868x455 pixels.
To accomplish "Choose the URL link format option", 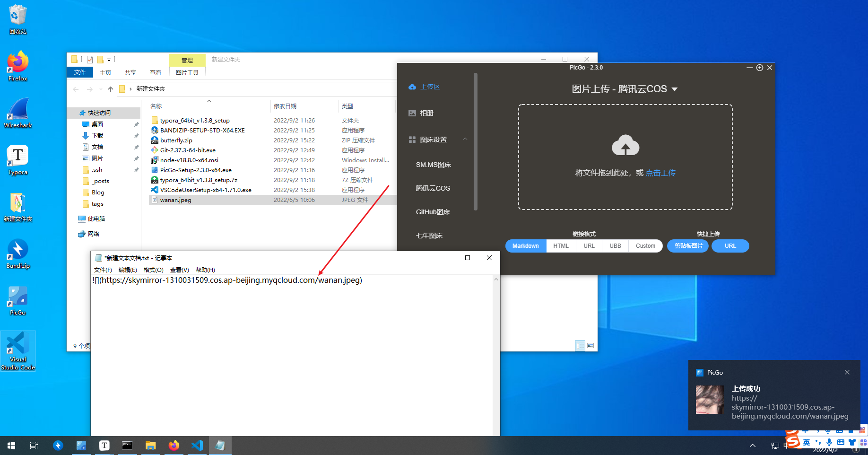I will tap(589, 246).
